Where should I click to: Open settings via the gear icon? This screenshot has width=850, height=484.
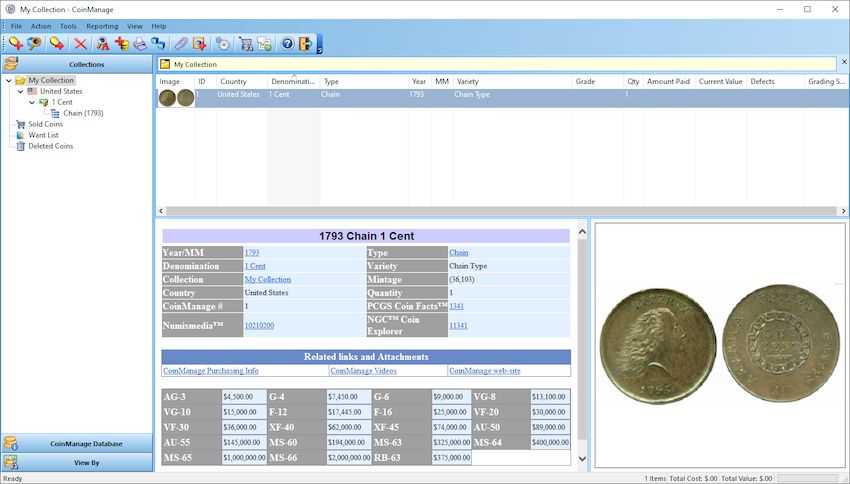pyautogui.click(x=223, y=44)
